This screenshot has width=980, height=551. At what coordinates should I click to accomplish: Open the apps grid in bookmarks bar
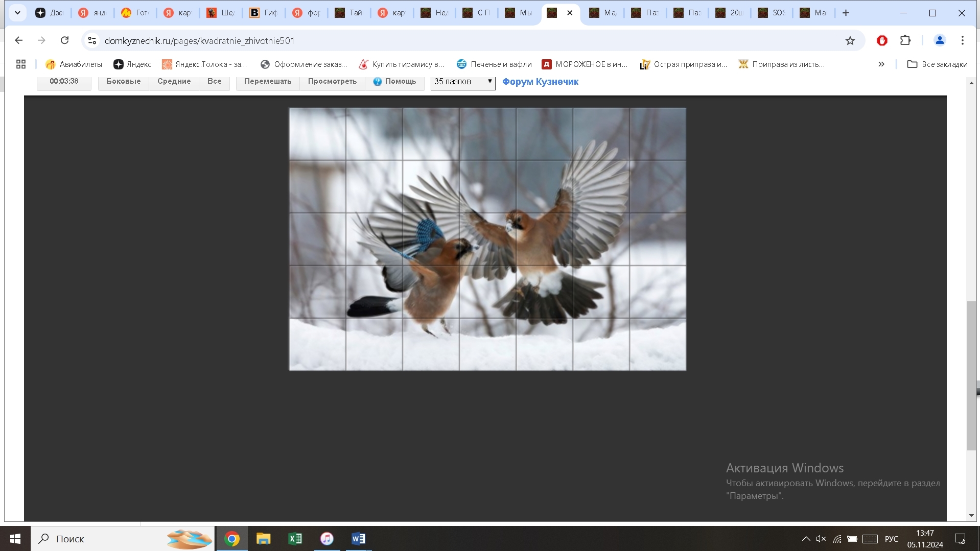21,64
